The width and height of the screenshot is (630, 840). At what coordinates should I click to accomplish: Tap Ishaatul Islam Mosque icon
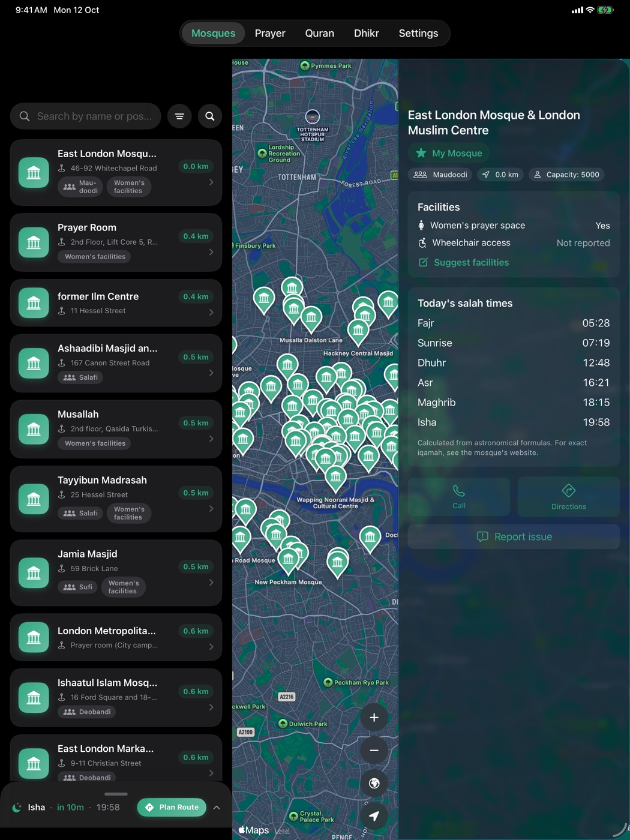click(x=34, y=698)
